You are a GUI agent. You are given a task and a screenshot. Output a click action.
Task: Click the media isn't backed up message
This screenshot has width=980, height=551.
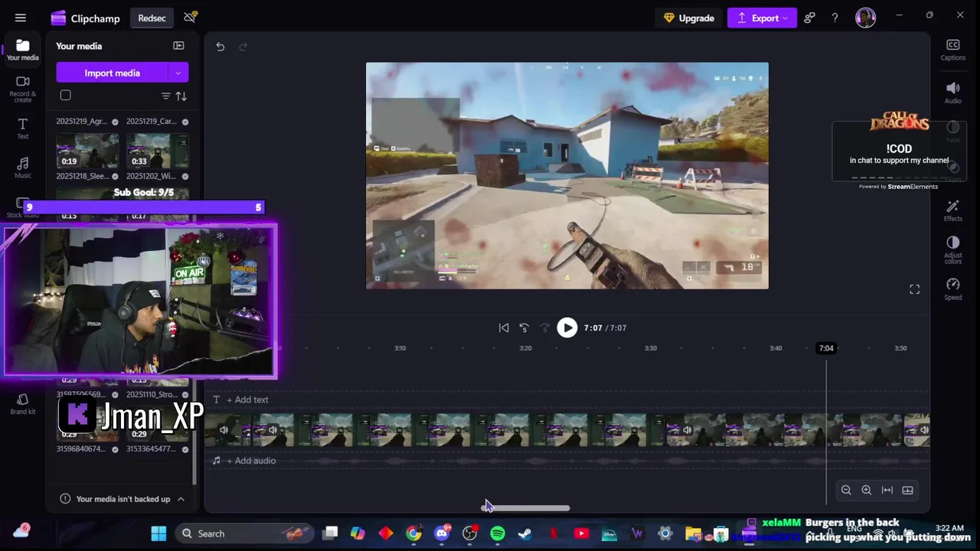123,499
